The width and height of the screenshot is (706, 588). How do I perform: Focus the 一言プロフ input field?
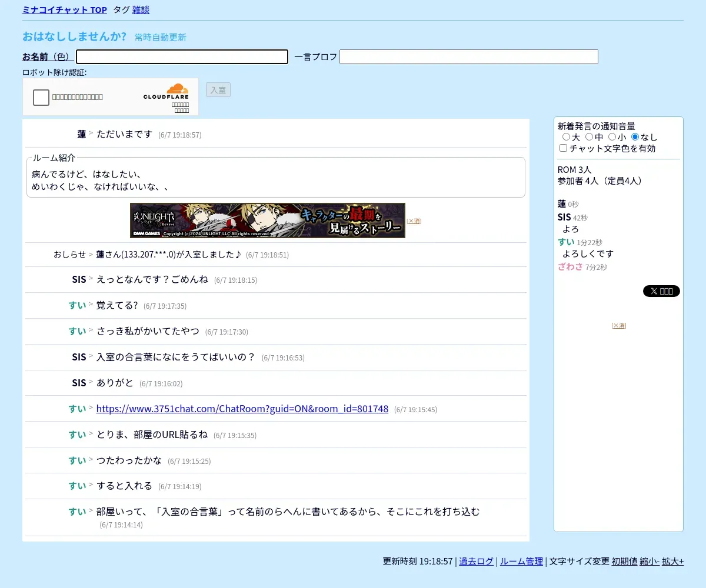click(x=469, y=56)
